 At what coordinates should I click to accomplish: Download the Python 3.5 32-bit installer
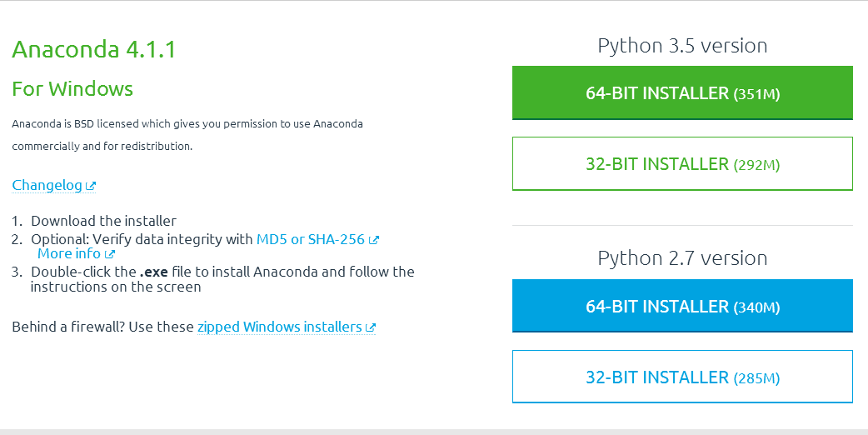click(682, 164)
